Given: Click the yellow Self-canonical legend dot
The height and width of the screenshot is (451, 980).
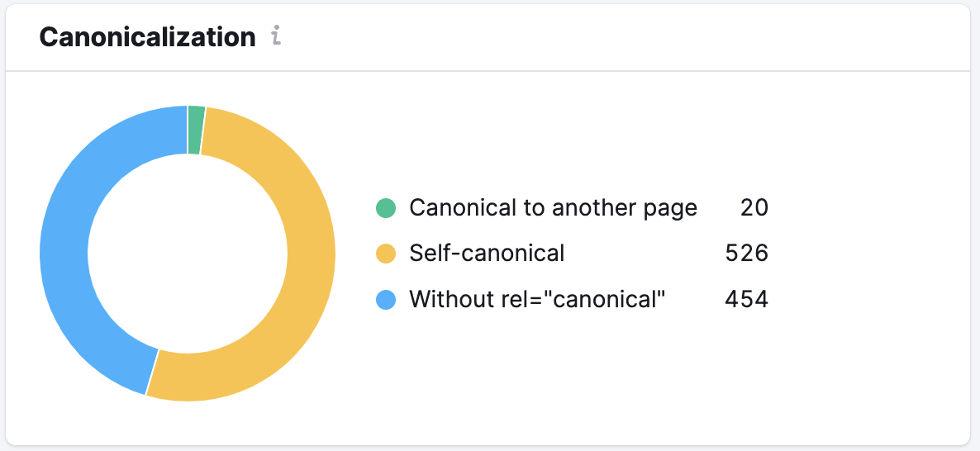Looking at the screenshot, I should (386, 254).
